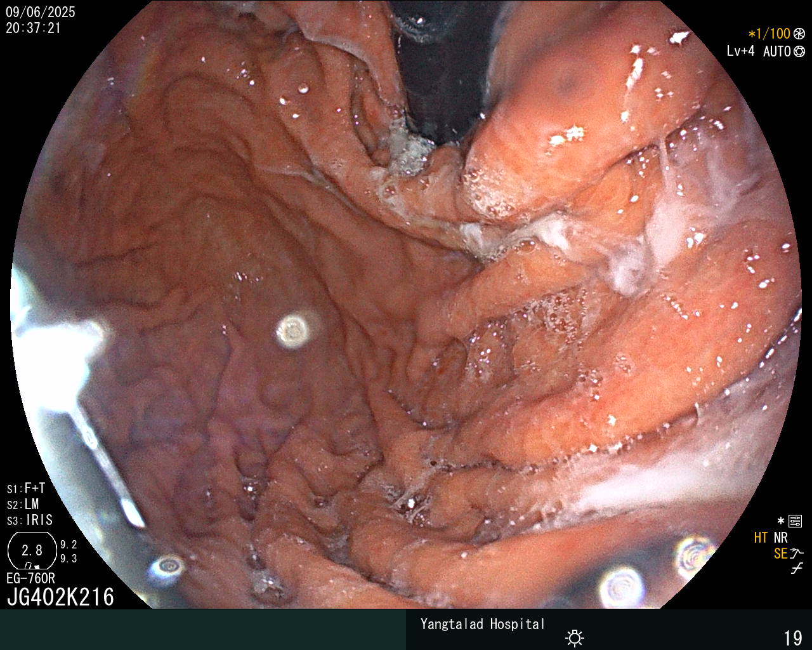Click the iris icon next to AUTO
This screenshot has width=812, height=650.
tap(799, 51)
